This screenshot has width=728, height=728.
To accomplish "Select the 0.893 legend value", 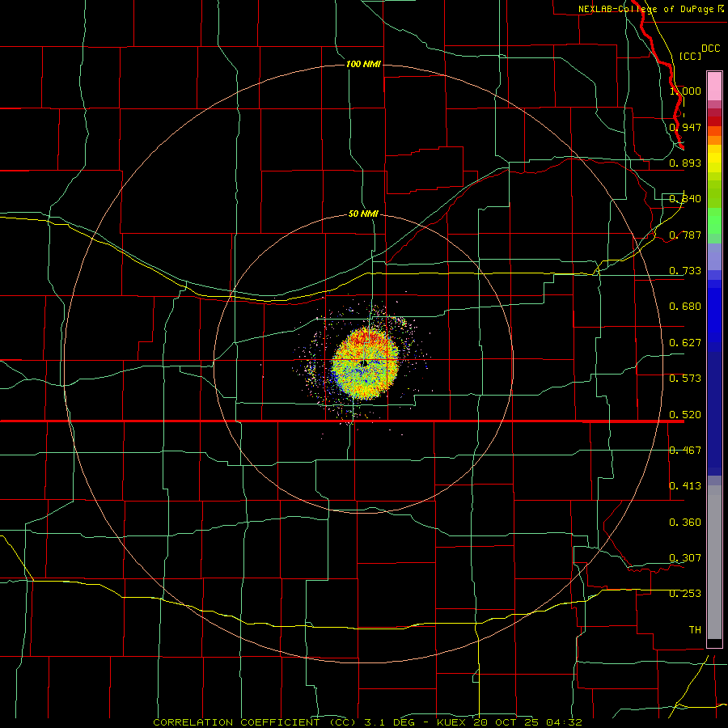I will [x=685, y=163].
